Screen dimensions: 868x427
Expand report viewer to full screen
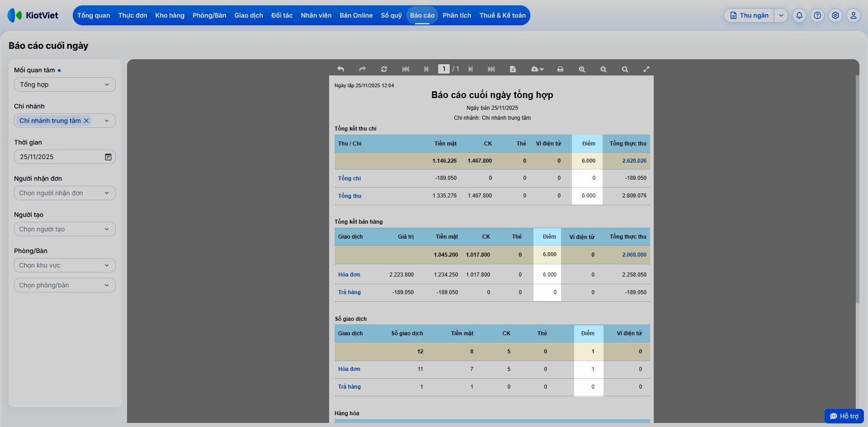[x=646, y=69]
